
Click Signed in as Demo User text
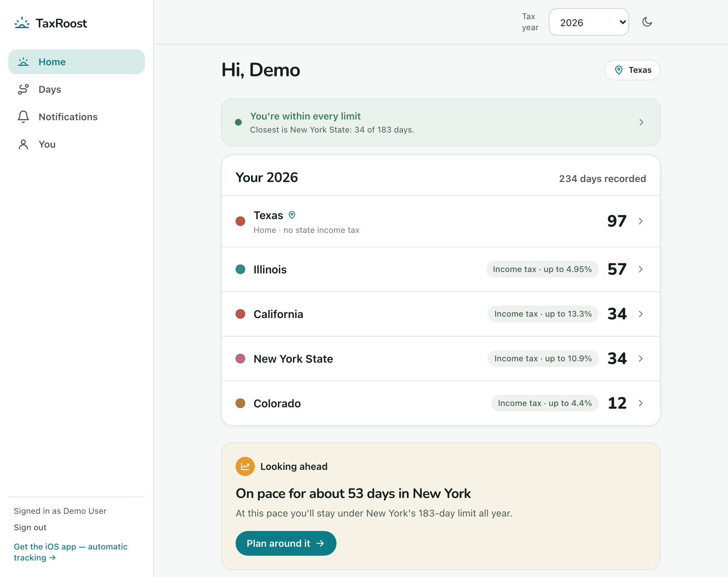[60, 511]
